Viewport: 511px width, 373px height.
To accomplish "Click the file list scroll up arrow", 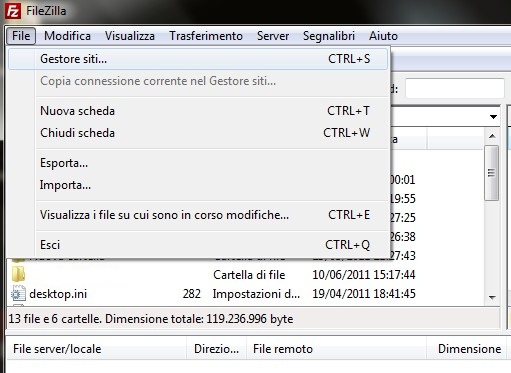I will tap(492, 136).
